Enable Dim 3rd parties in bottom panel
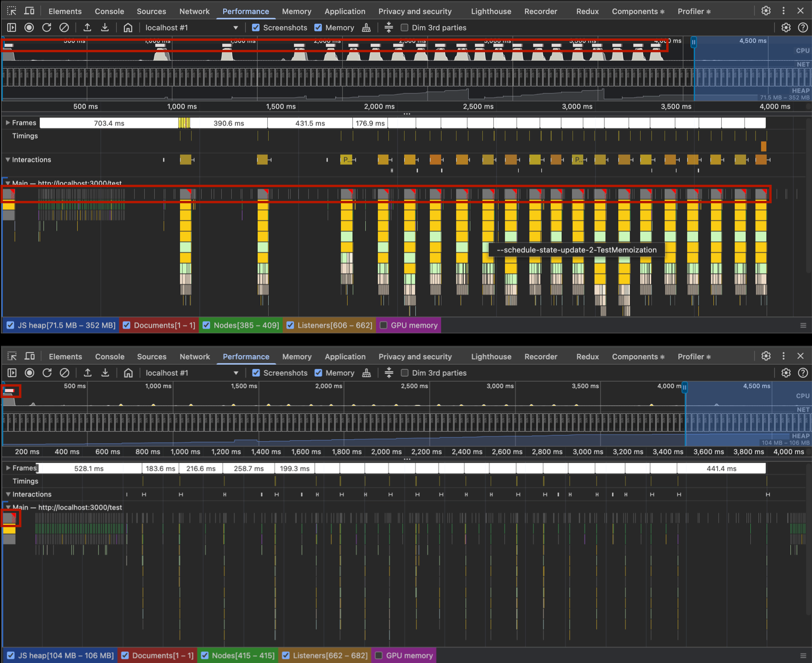The width and height of the screenshot is (812, 663). tap(405, 373)
